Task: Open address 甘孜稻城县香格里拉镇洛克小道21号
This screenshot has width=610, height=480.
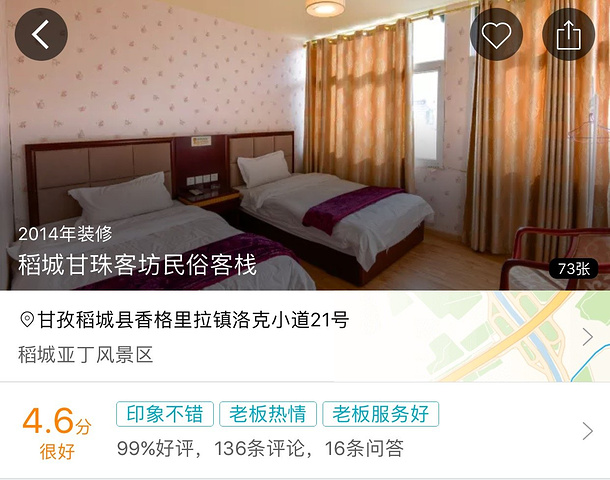Action: (x=193, y=320)
